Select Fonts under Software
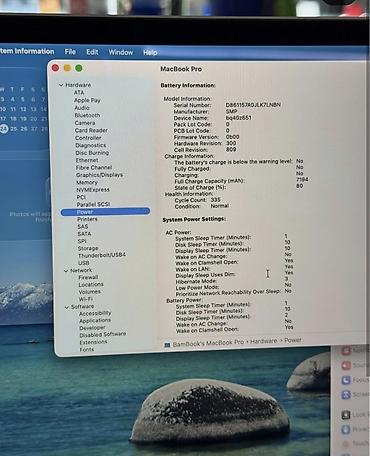The width and height of the screenshot is (370, 456). 87,350
